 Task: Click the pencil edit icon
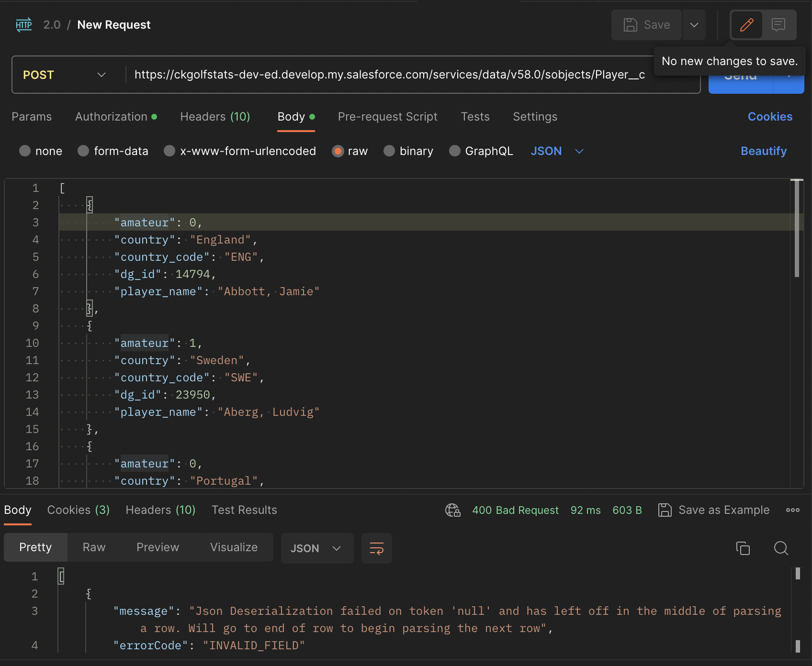pyautogui.click(x=746, y=25)
